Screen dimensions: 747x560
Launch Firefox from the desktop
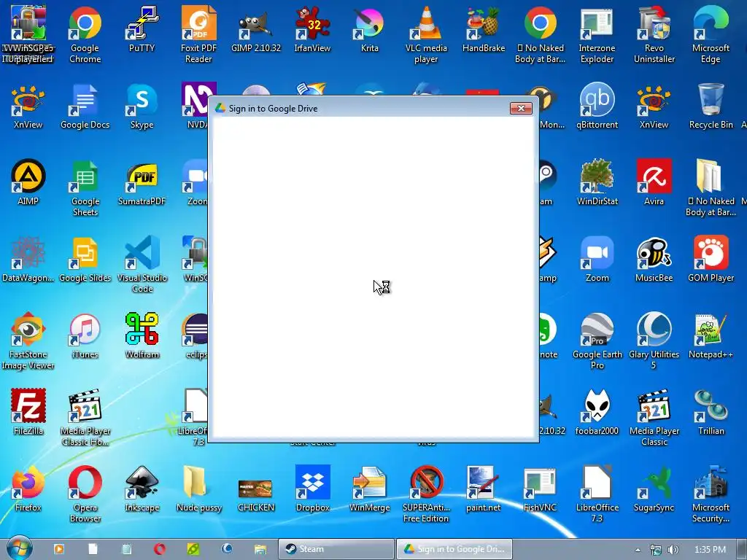28,489
